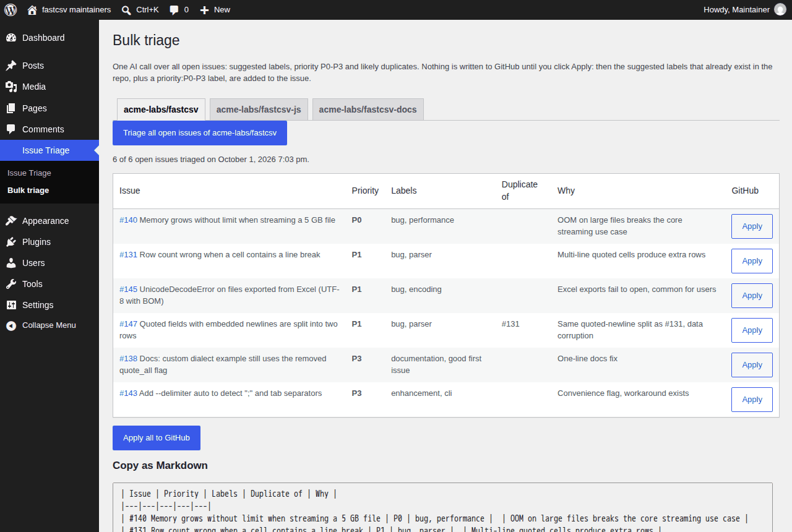
Task: Open the Settings menu
Action: 49,305
